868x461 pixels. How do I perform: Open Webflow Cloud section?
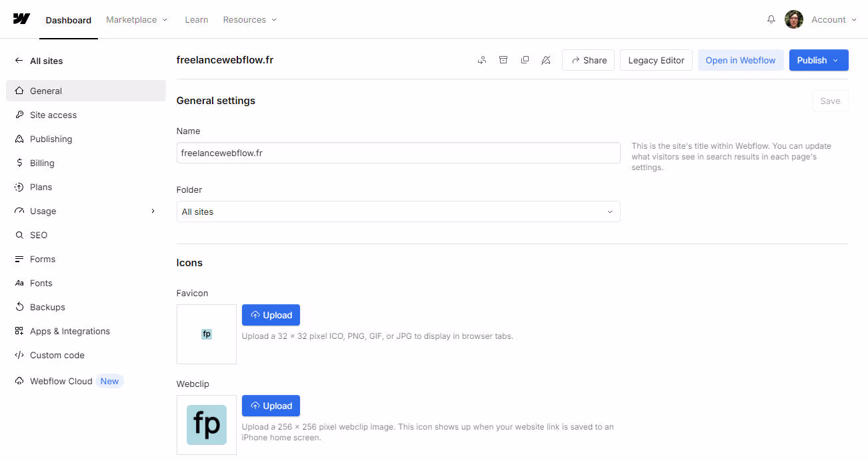(86, 381)
